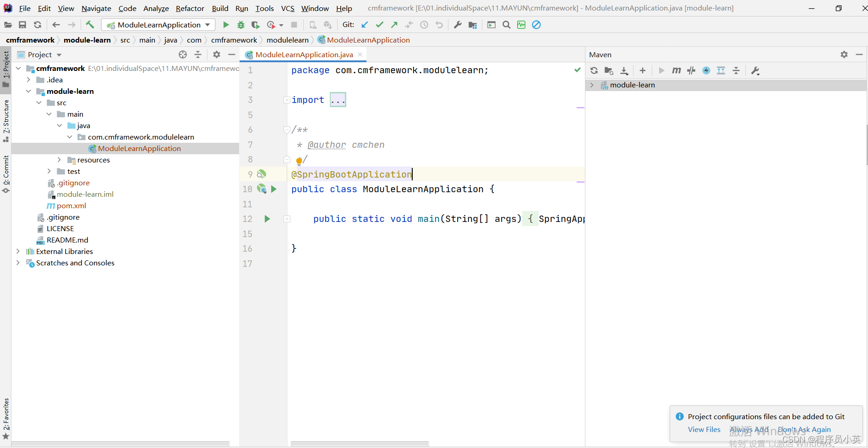Open the Tools menu

tap(264, 8)
